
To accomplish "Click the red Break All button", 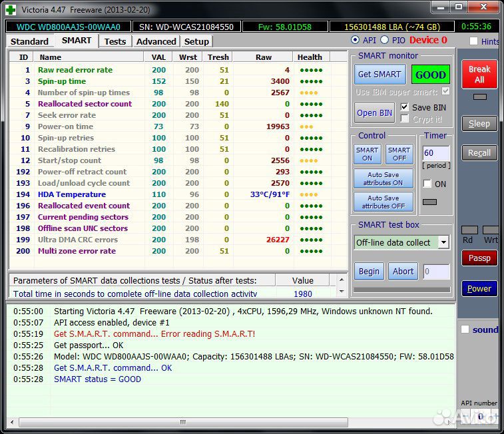I will tap(479, 74).
